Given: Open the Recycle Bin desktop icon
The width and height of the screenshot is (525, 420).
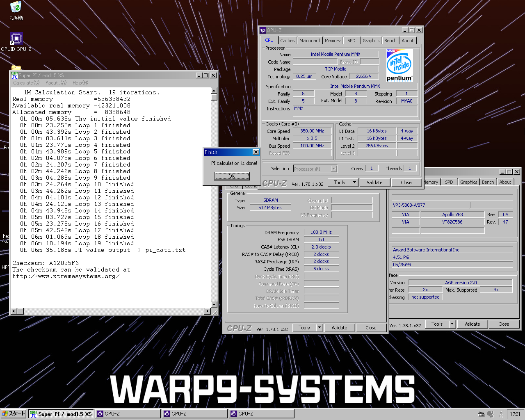Looking at the screenshot, I should click(16, 7).
